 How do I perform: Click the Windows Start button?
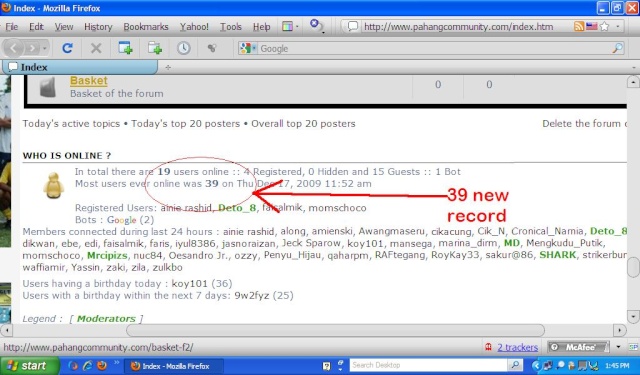click(29, 366)
